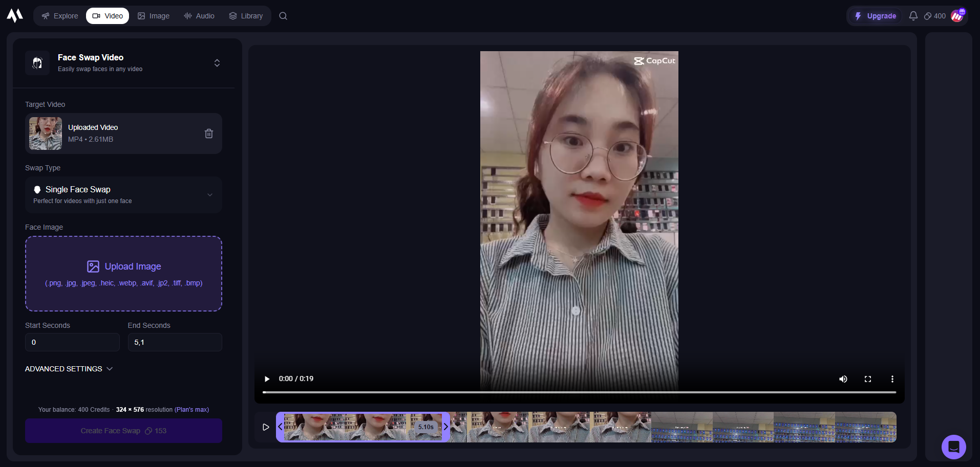Image resolution: width=980 pixels, height=467 pixels.
Task: Open the tool switcher next to Face Swap Video
Action: (x=217, y=62)
